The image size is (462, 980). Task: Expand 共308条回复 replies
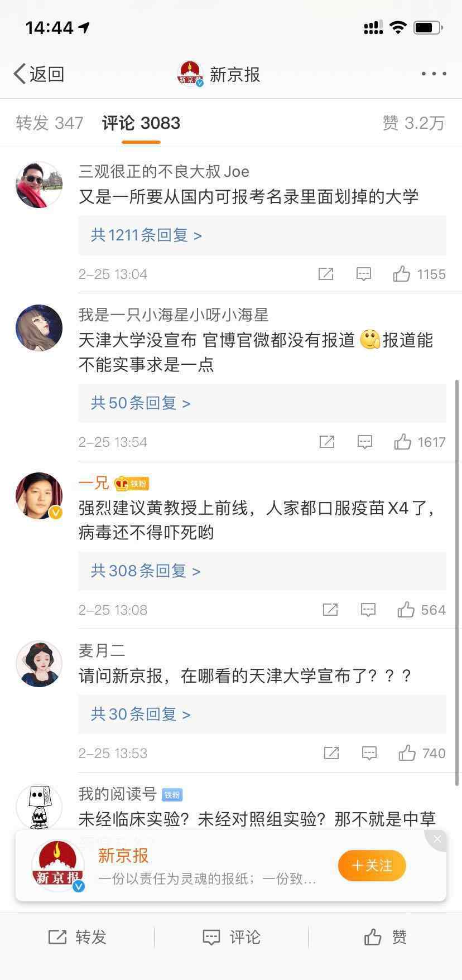pos(146,571)
